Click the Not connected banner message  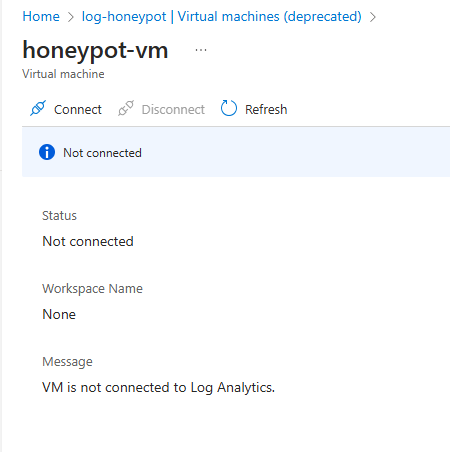[x=102, y=153]
